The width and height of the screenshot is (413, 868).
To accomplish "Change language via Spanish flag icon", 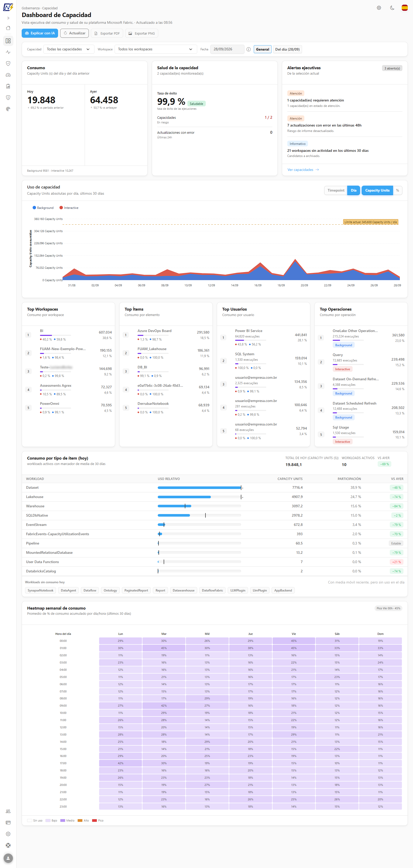I will coord(404,8).
